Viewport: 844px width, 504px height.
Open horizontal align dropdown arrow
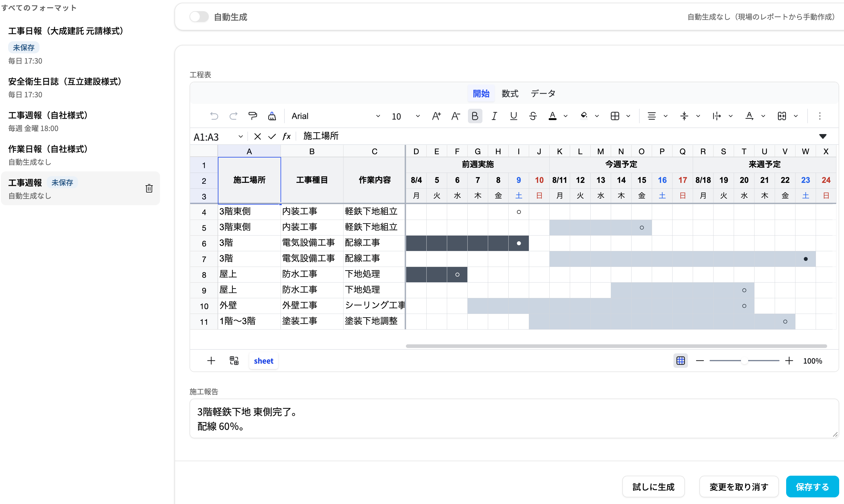click(x=665, y=116)
